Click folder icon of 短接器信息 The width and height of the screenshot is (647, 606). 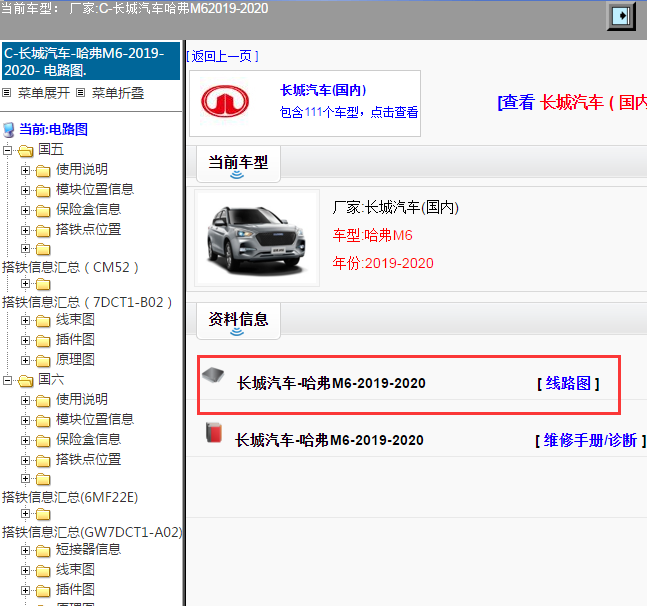point(43,551)
